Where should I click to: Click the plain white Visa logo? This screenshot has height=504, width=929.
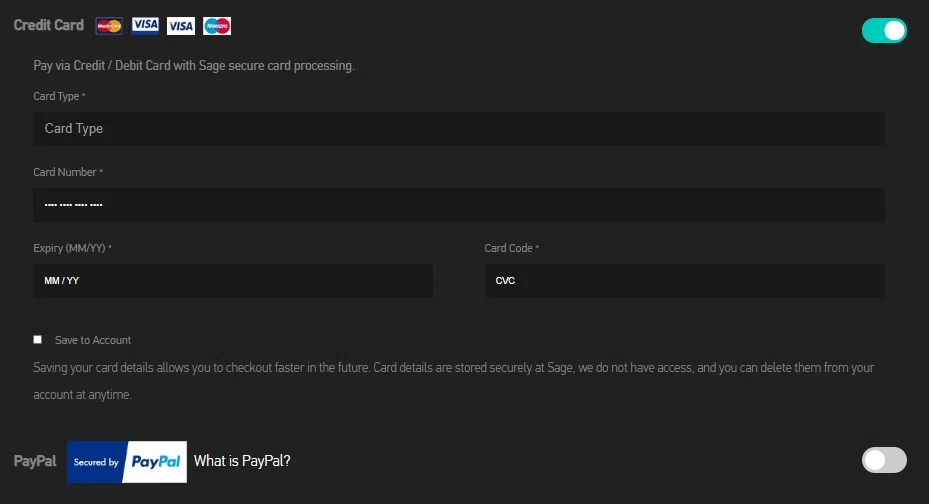click(181, 26)
